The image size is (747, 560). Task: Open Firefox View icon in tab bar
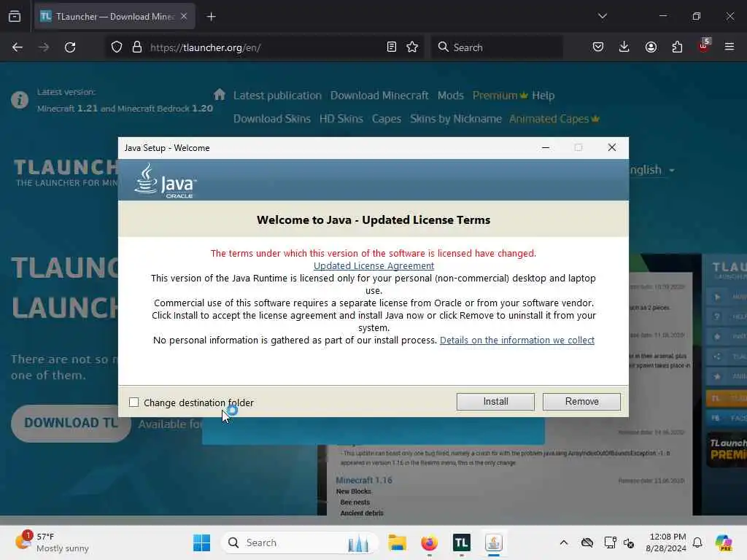[15, 17]
